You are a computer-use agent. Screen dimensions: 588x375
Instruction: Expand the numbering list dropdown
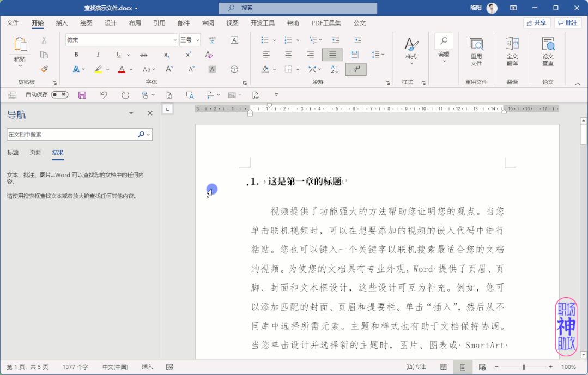pyautogui.click(x=298, y=40)
